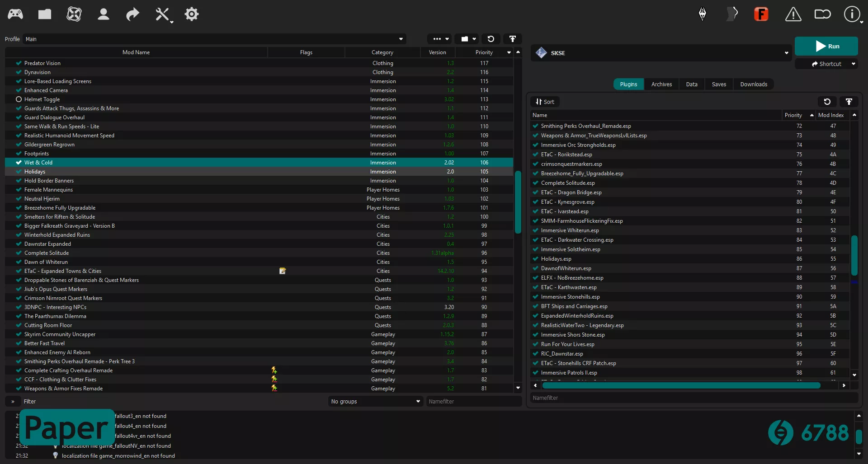Open the No groups dropdown
The width and height of the screenshot is (868, 464).
click(x=375, y=401)
